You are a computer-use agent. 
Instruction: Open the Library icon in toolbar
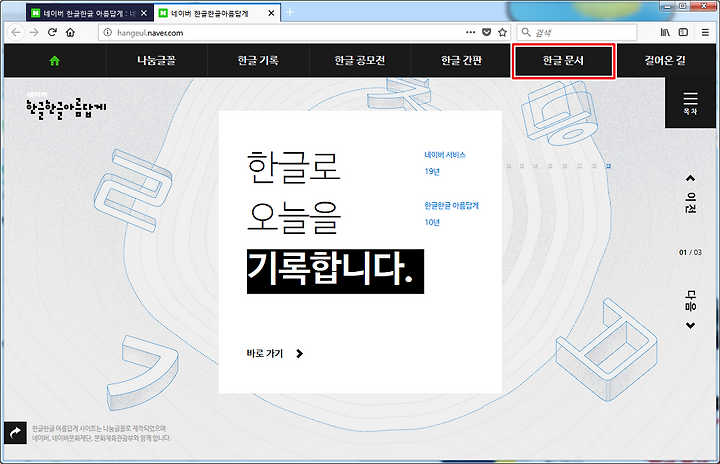pyautogui.click(x=665, y=32)
